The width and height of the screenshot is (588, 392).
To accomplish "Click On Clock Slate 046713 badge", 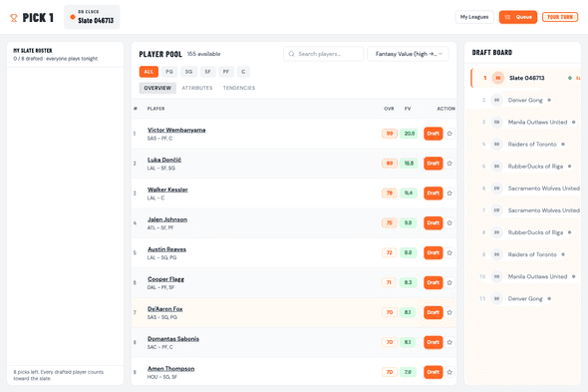I will pos(92,17).
